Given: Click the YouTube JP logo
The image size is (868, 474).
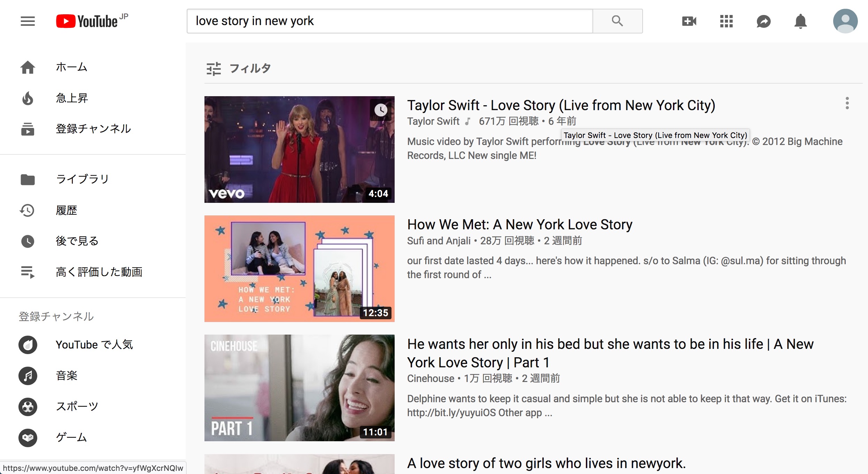Looking at the screenshot, I should click(92, 21).
